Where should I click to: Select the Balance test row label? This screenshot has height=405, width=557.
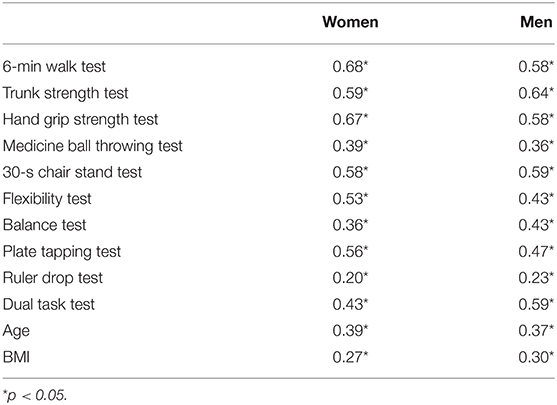(44, 225)
